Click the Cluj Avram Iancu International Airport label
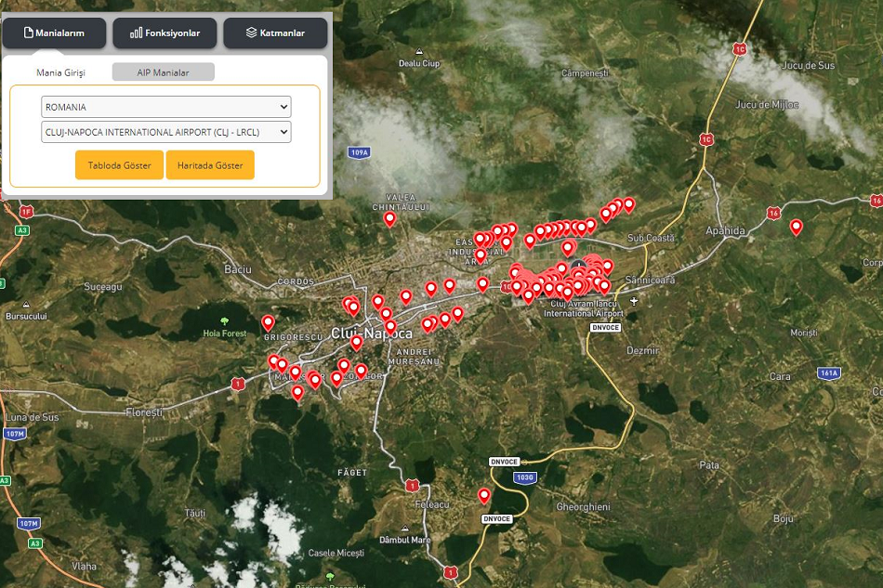The height and width of the screenshot is (588, 883). 586,308
